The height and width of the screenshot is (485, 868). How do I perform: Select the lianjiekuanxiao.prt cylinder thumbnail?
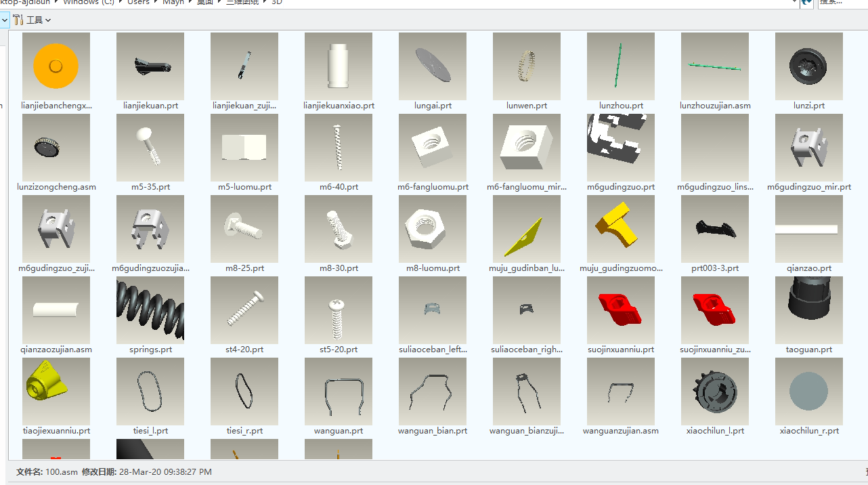point(339,66)
